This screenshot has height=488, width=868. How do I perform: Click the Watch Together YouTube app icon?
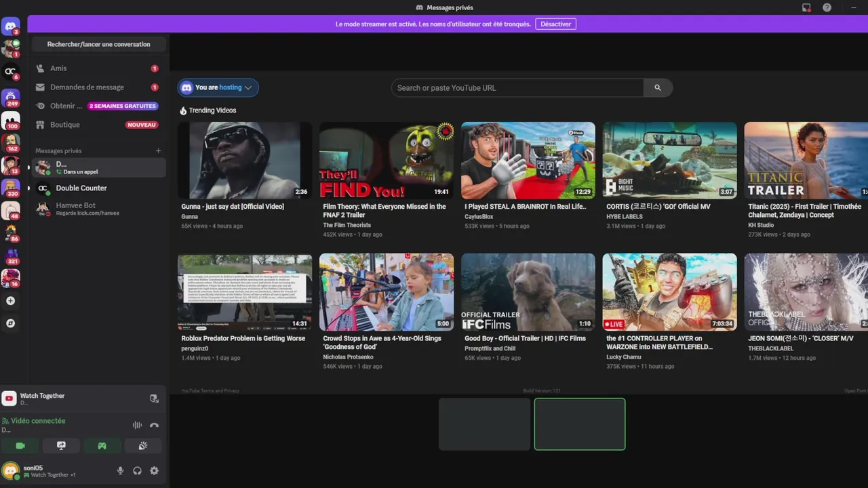point(9,399)
